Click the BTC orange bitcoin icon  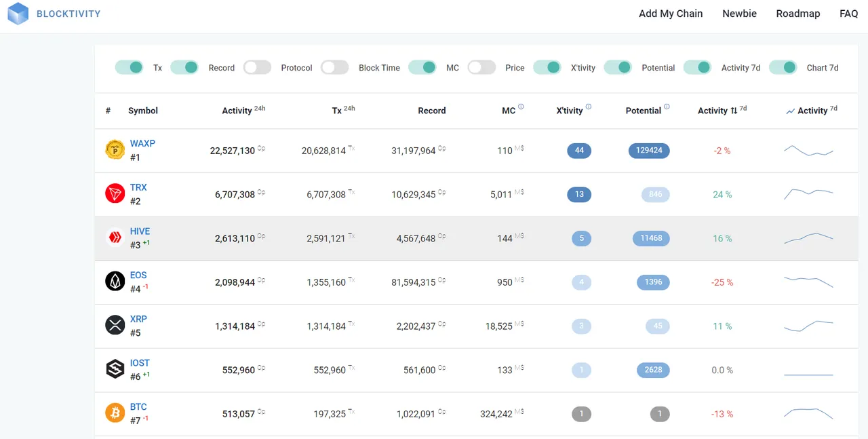coord(115,413)
